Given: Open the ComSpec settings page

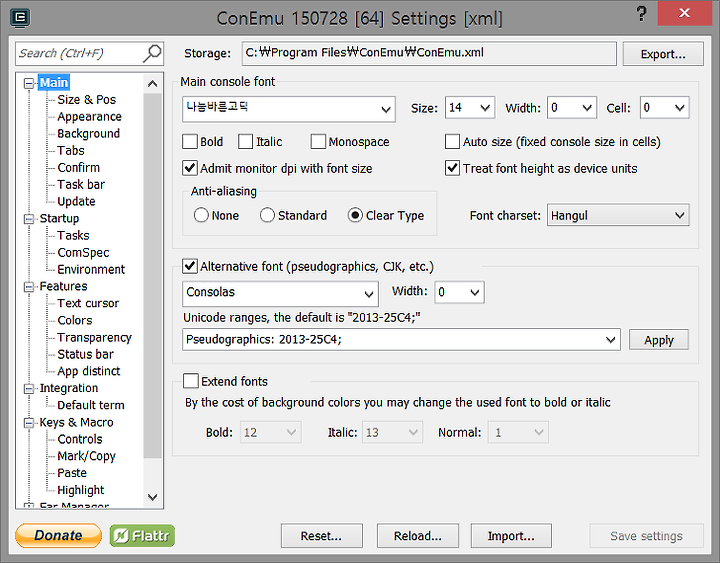Looking at the screenshot, I should (x=84, y=253).
